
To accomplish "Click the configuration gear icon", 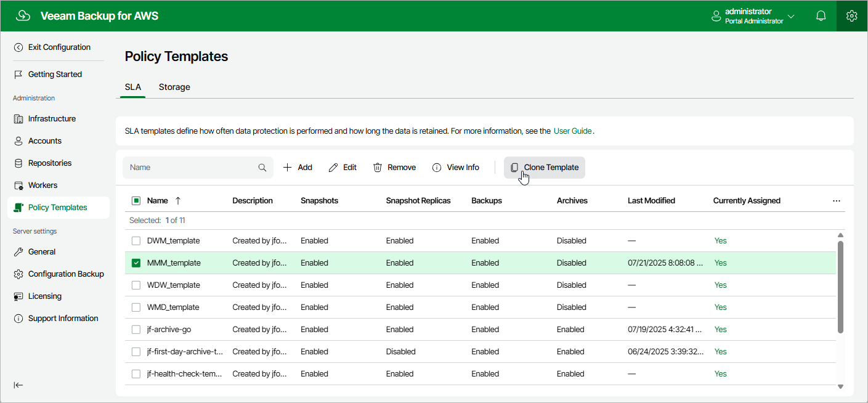I will [852, 16].
